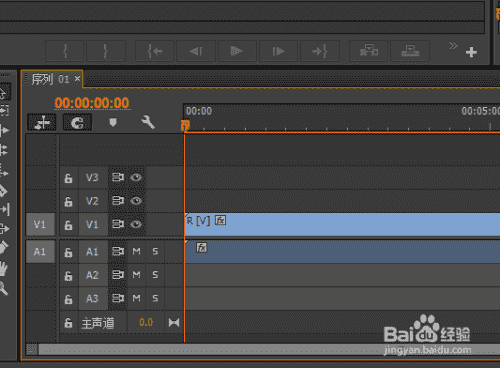Click the fx badge on video clip

coord(220,220)
